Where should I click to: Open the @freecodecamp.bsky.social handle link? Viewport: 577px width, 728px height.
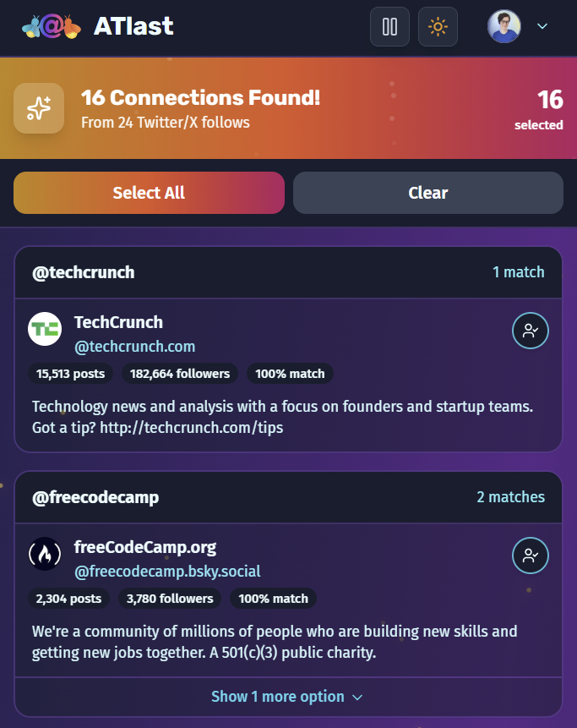167,572
